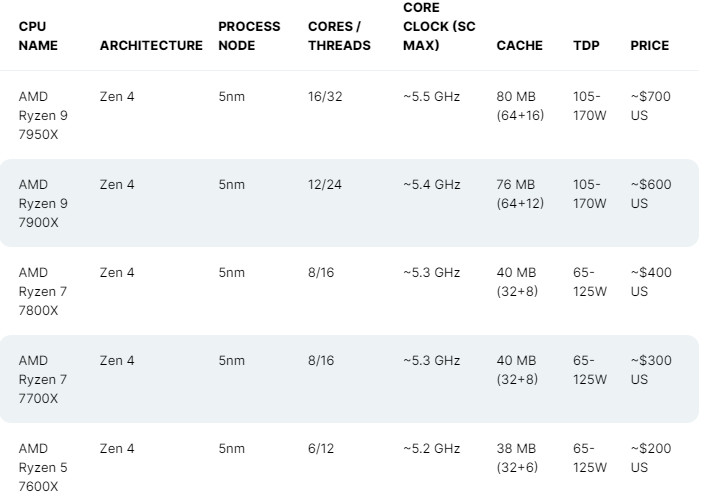Click the 16/32 cores/threads cell
Screen dimensions: 706x494
pyautogui.click(x=325, y=96)
